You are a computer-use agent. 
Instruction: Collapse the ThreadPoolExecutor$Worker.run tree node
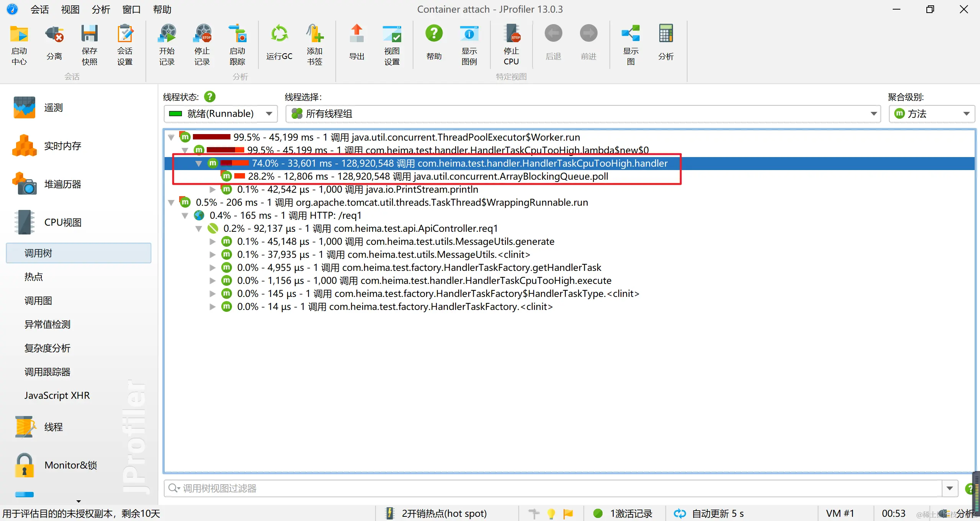point(171,137)
